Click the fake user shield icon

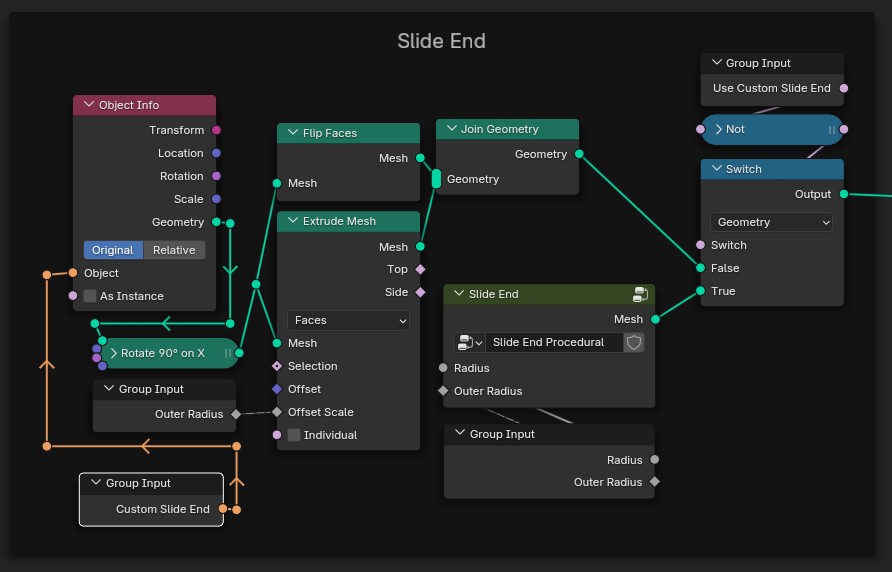pyautogui.click(x=634, y=342)
